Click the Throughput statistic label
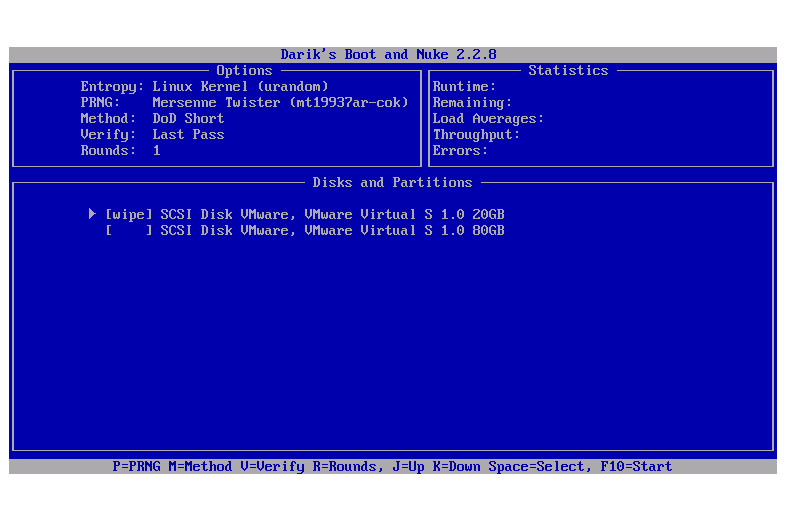786x524 pixels. 477,134
